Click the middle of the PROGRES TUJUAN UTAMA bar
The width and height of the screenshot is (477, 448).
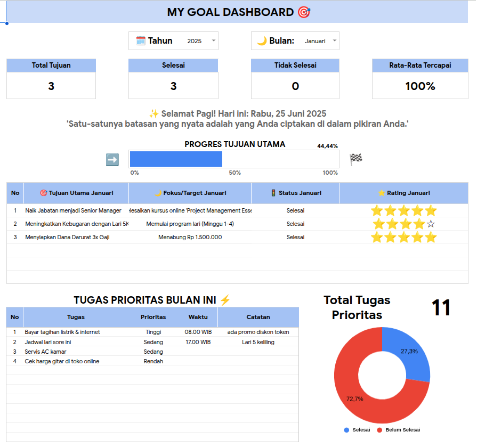pyautogui.click(x=233, y=159)
